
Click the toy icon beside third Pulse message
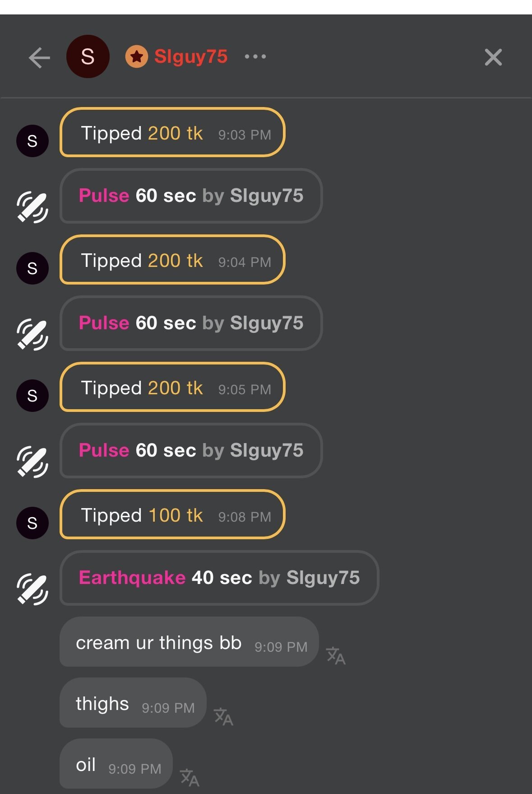pyautogui.click(x=32, y=461)
